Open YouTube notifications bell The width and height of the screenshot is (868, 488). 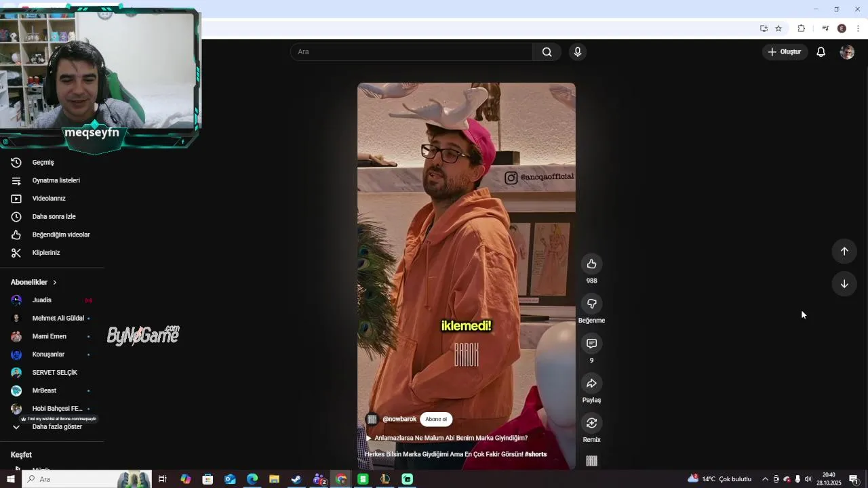tap(821, 52)
